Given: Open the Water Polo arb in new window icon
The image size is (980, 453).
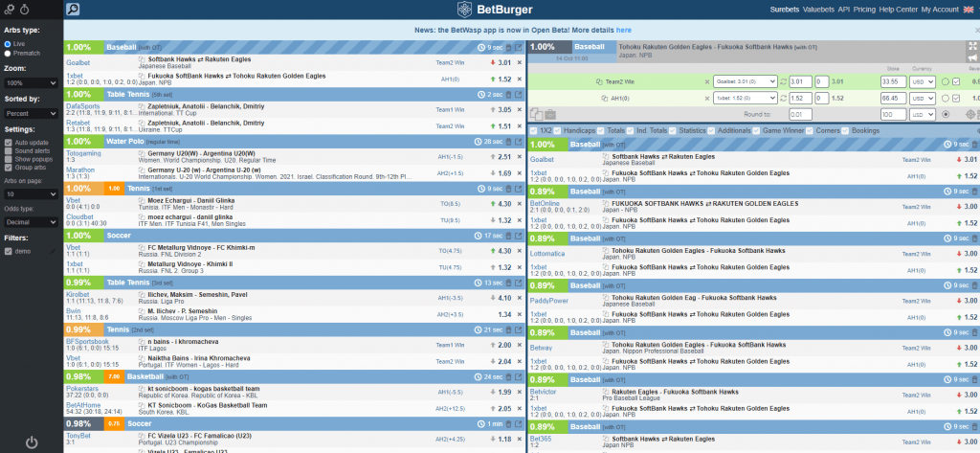Looking at the screenshot, I should (x=518, y=142).
